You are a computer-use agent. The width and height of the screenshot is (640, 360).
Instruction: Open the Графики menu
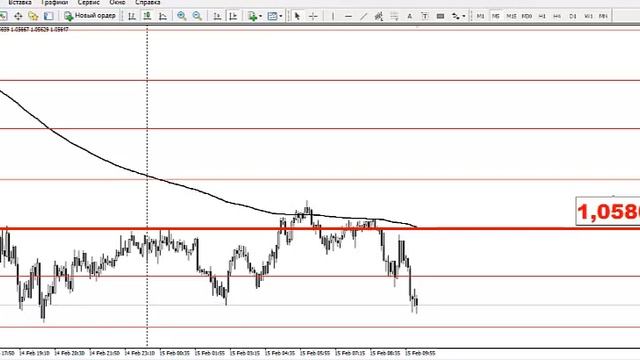[x=55, y=2]
